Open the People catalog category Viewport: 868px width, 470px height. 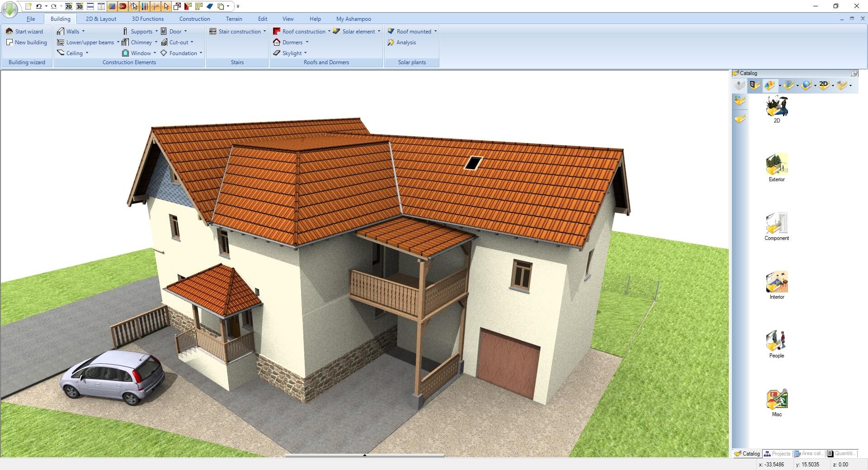(x=776, y=344)
